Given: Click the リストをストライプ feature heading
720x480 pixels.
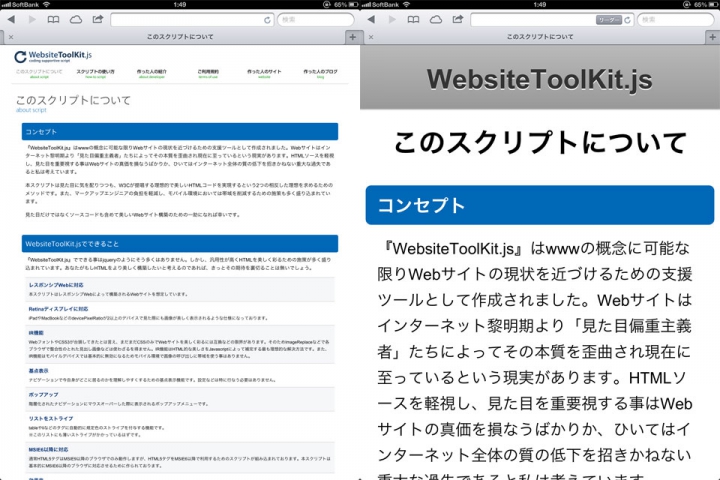Looking at the screenshot, I should point(51,418).
